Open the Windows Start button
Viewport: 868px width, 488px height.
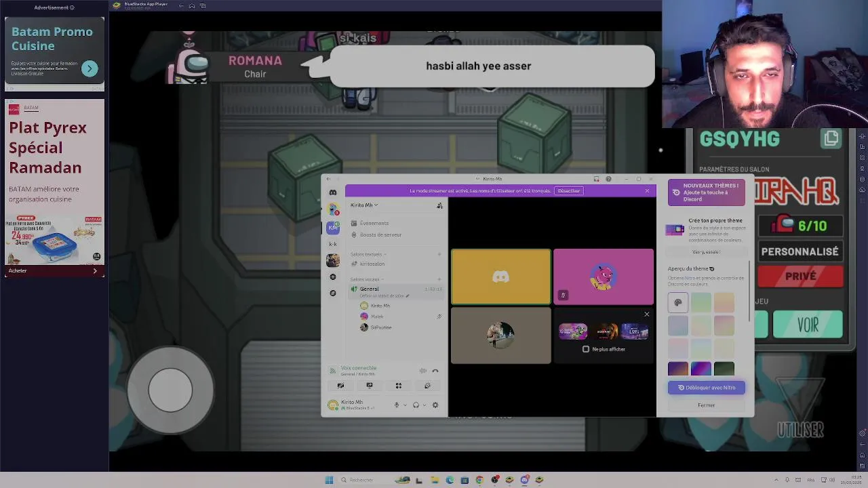coord(330,480)
